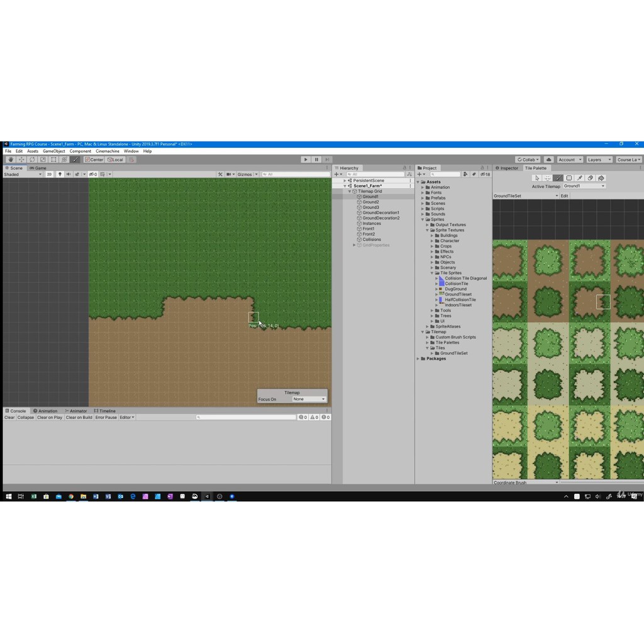The width and height of the screenshot is (644, 644).
Task: Choose the Tile Palette move selection tool
Action: pyautogui.click(x=548, y=178)
